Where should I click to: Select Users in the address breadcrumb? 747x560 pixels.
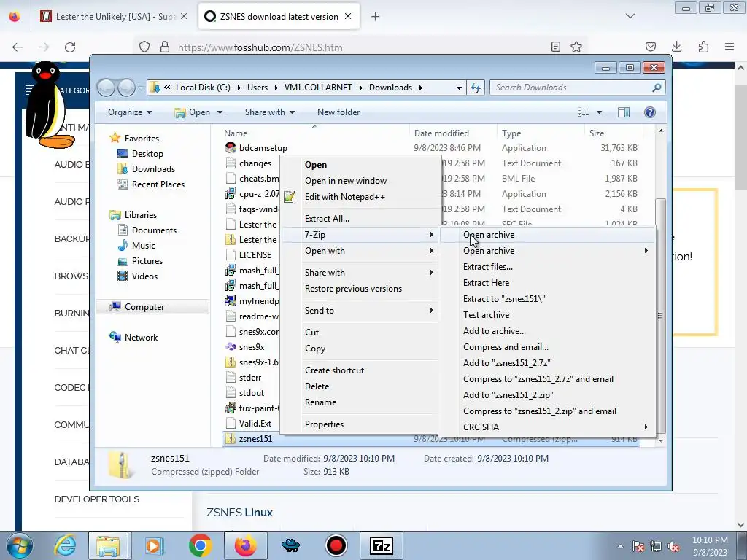coord(258,87)
